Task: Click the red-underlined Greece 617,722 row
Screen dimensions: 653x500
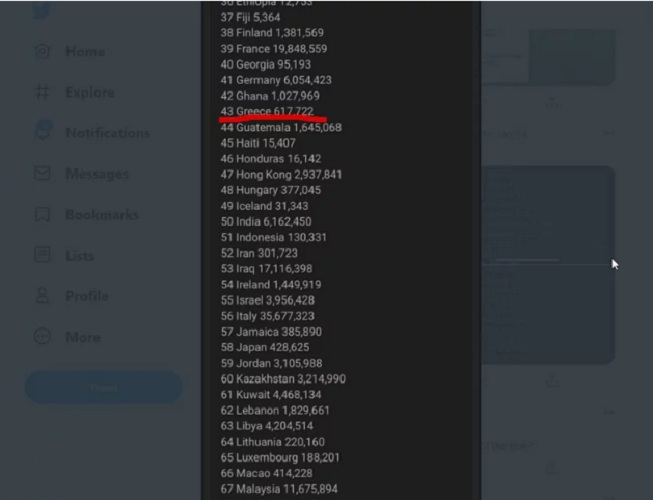Action: pos(267,112)
